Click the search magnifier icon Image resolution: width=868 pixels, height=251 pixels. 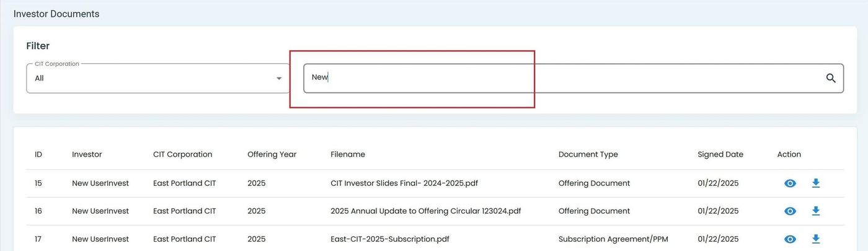(831, 78)
